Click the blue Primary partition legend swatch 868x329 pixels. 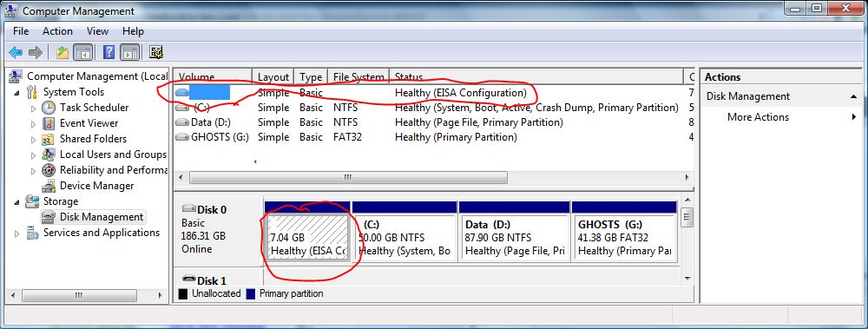pyautogui.click(x=250, y=294)
